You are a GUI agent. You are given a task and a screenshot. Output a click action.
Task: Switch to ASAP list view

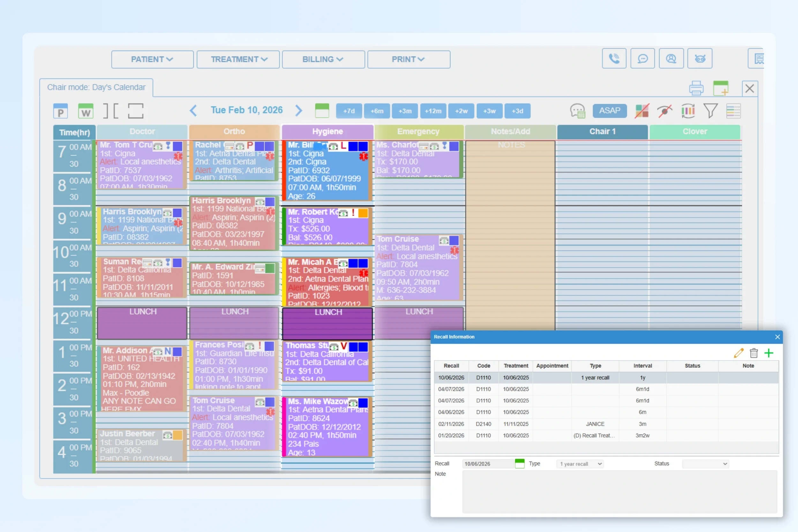(x=610, y=111)
